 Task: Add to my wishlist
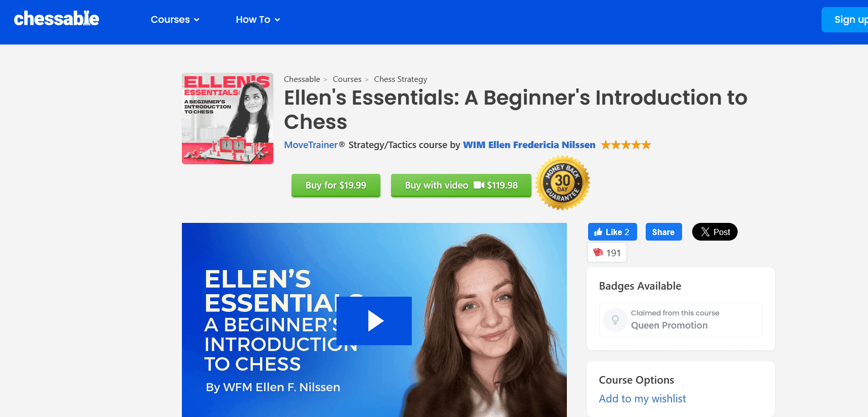[x=642, y=399]
